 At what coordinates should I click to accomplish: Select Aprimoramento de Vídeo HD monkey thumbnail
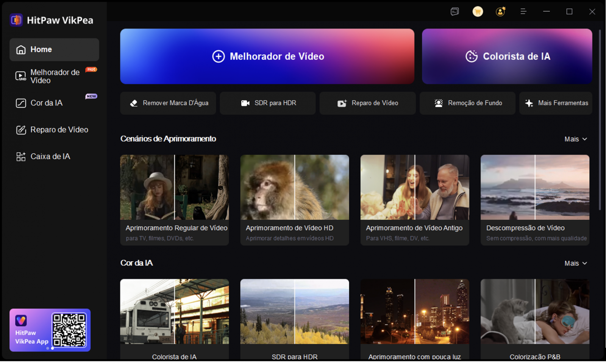(294, 187)
